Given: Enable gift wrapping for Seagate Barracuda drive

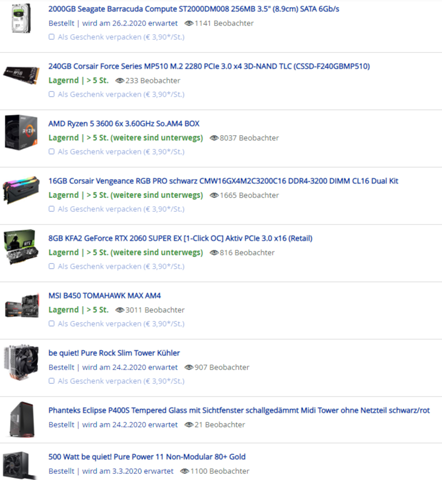Looking at the screenshot, I should click(x=51, y=37).
